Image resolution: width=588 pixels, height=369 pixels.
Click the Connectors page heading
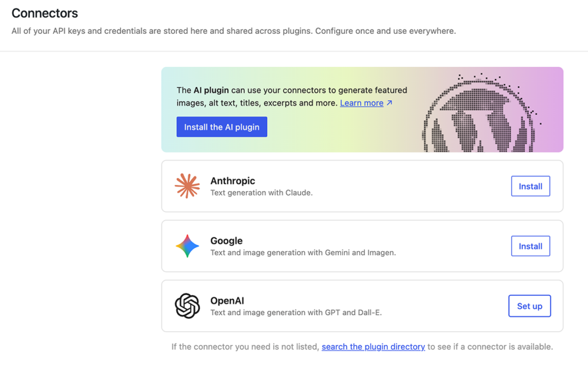pyautogui.click(x=44, y=13)
